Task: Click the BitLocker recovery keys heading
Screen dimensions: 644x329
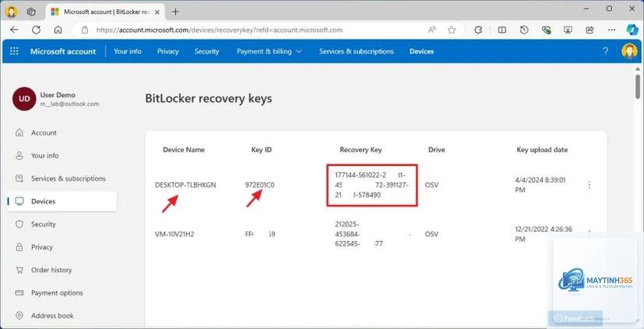Action: pos(209,99)
